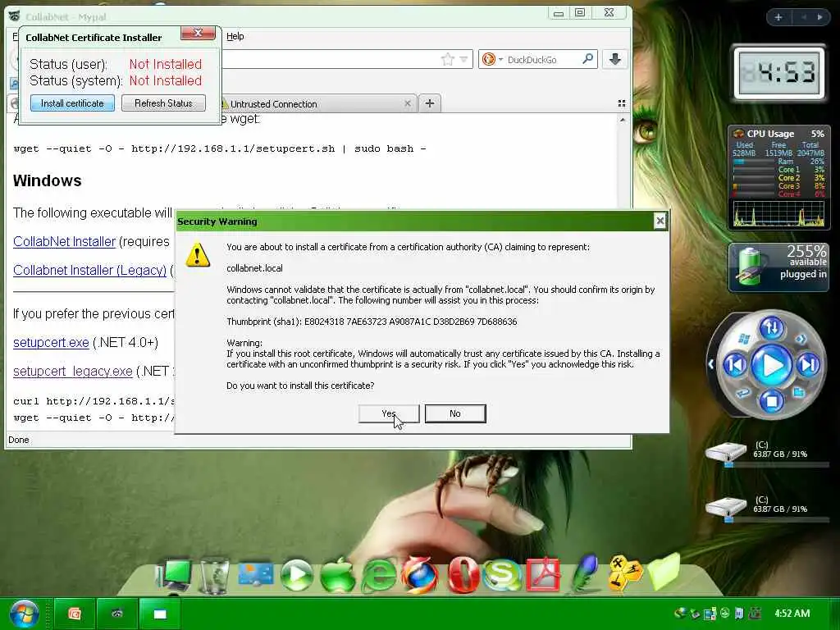The width and height of the screenshot is (840, 630).
Task: Click the digital clock gadget
Action: tap(779, 72)
